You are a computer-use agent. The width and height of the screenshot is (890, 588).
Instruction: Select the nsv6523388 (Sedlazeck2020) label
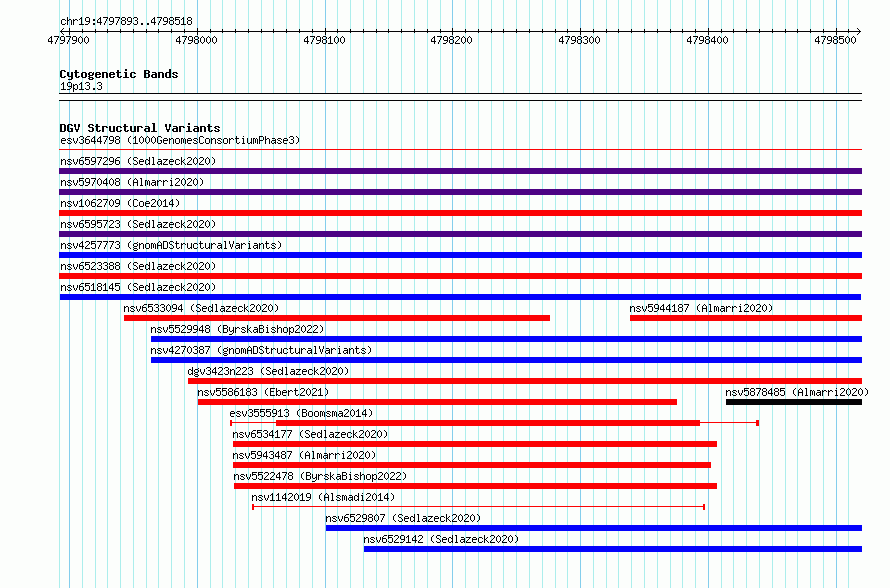[138, 266]
